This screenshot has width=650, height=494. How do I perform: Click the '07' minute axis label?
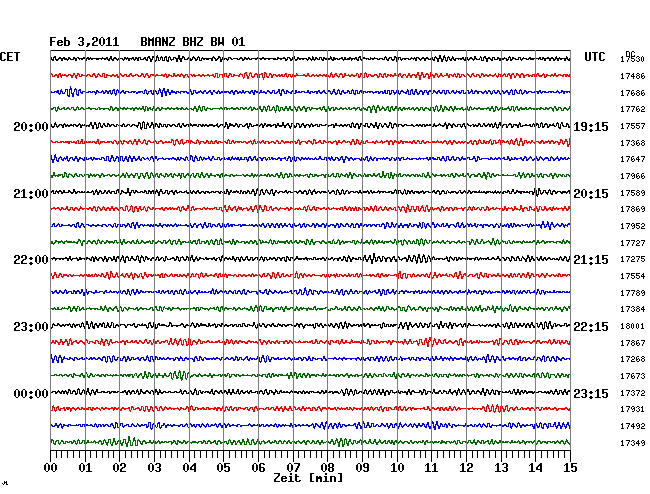(293, 468)
